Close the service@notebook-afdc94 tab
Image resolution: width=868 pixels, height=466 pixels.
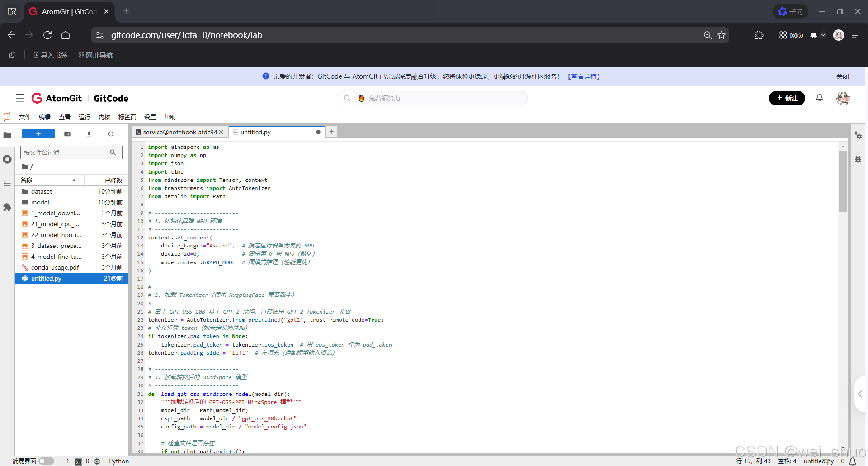click(x=222, y=132)
